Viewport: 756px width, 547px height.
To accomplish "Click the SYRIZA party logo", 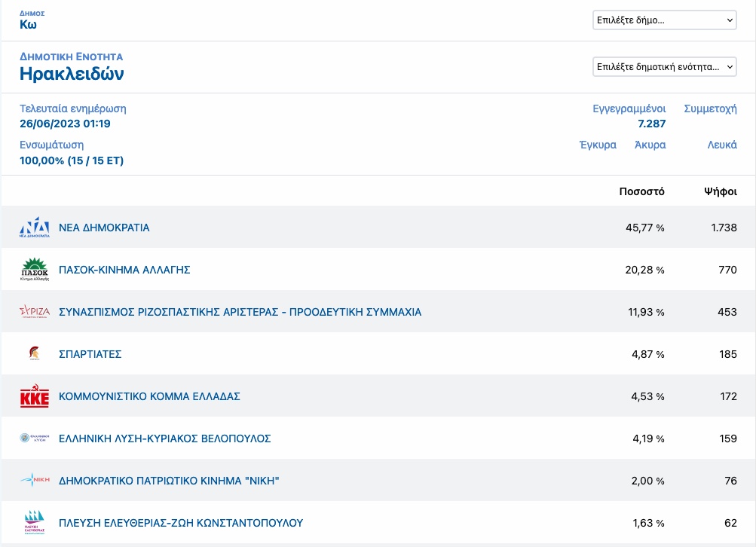I will click(34, 312).
